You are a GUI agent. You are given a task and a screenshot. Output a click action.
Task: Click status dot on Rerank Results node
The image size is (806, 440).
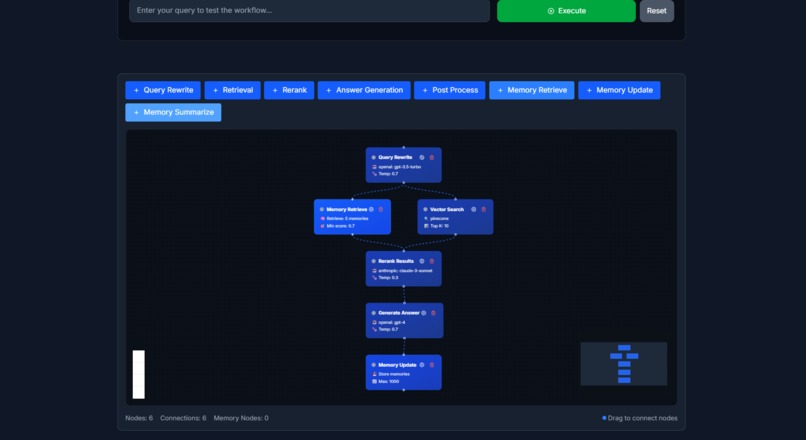(x=374, y=261)
